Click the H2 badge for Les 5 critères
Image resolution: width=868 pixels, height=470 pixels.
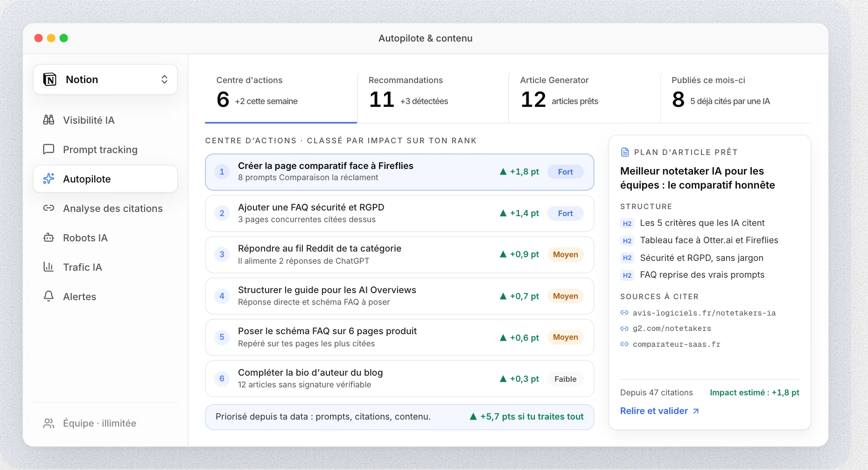point(627,224)
